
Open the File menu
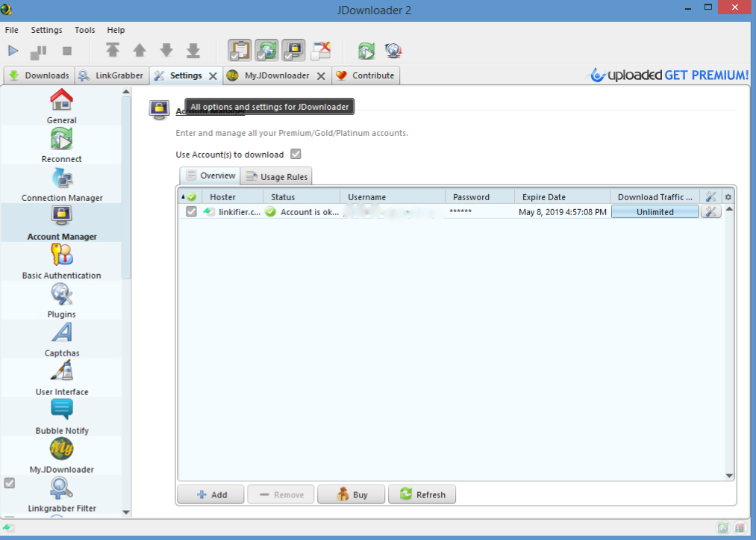[x=12, y=30]
